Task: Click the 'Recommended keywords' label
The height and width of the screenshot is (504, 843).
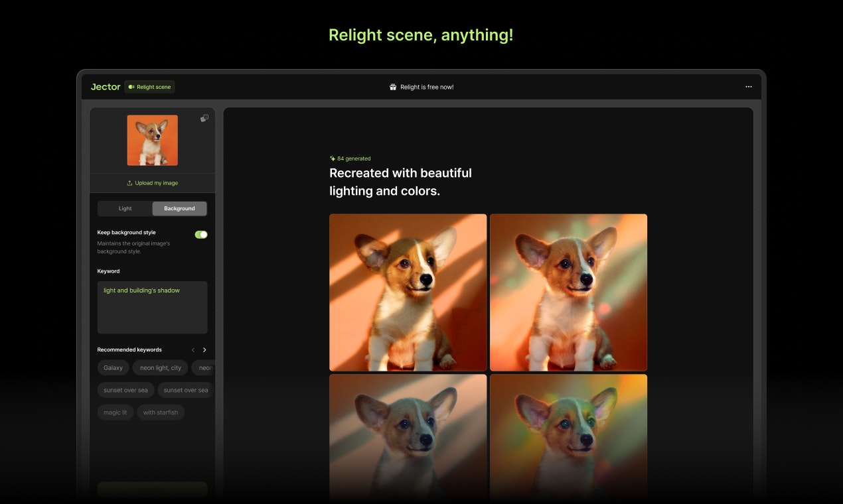Action: 129,349
